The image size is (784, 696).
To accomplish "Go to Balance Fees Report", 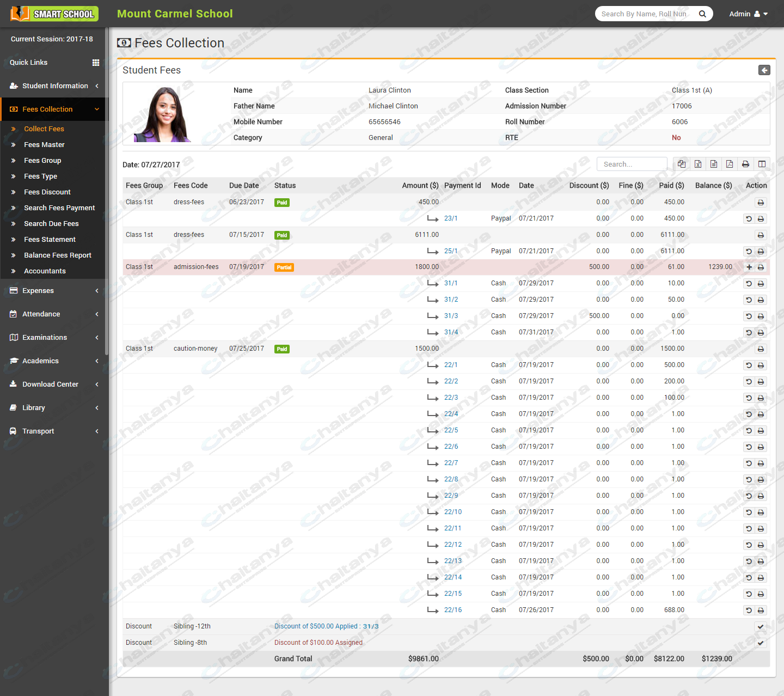I will tap(57, 255).
